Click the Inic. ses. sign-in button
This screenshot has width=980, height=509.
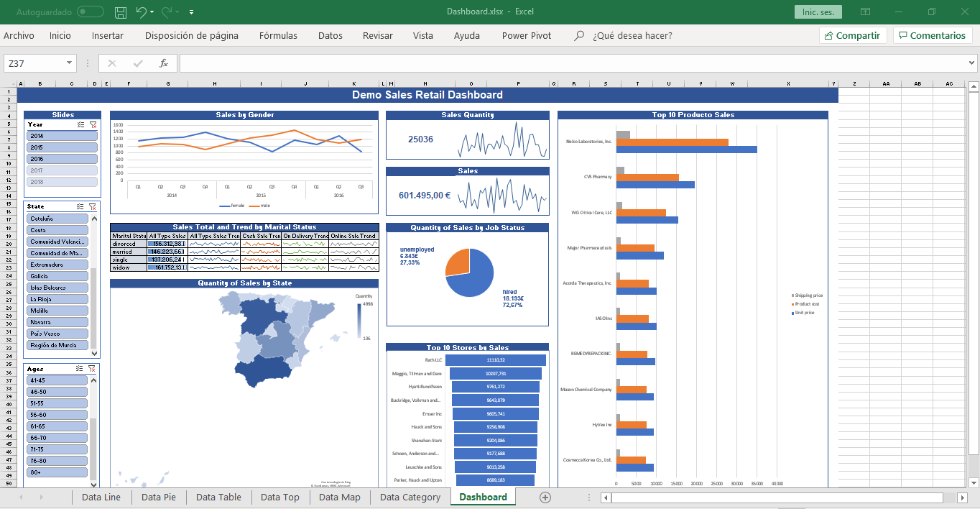(818, 12)
